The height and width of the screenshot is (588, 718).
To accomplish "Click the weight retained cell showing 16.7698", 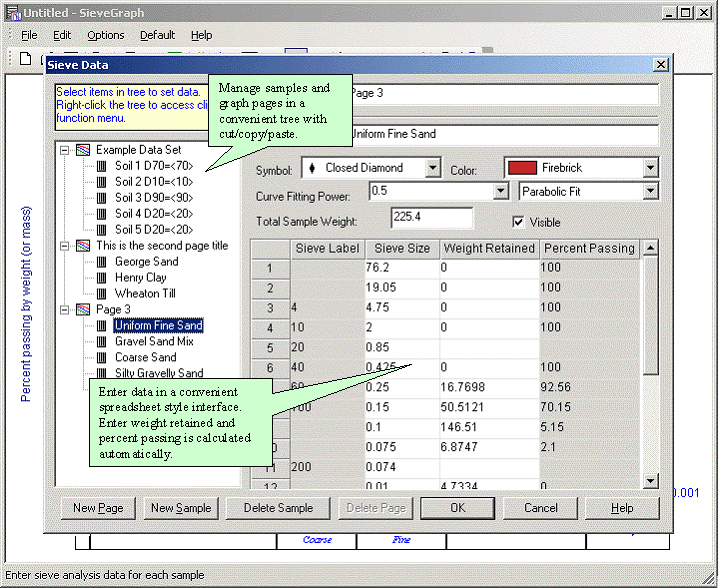I will 489,387.
